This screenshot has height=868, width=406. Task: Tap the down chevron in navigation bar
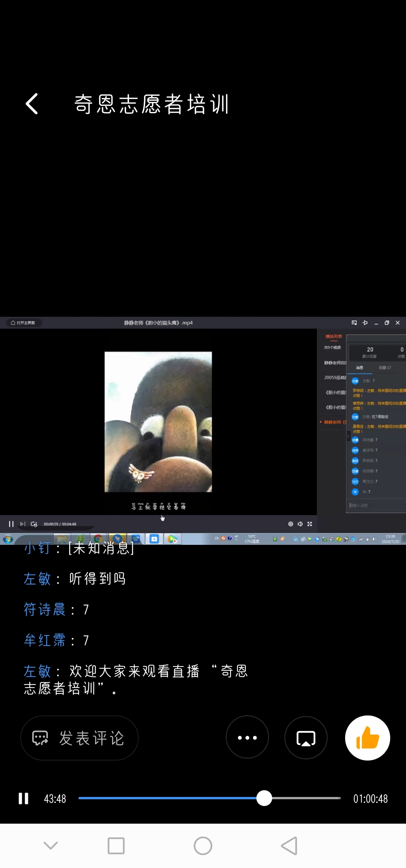51,846
